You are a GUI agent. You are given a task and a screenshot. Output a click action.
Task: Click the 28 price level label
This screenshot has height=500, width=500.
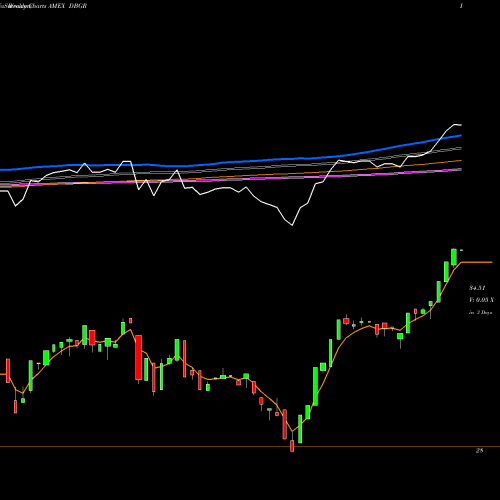[x=479, y=451]
